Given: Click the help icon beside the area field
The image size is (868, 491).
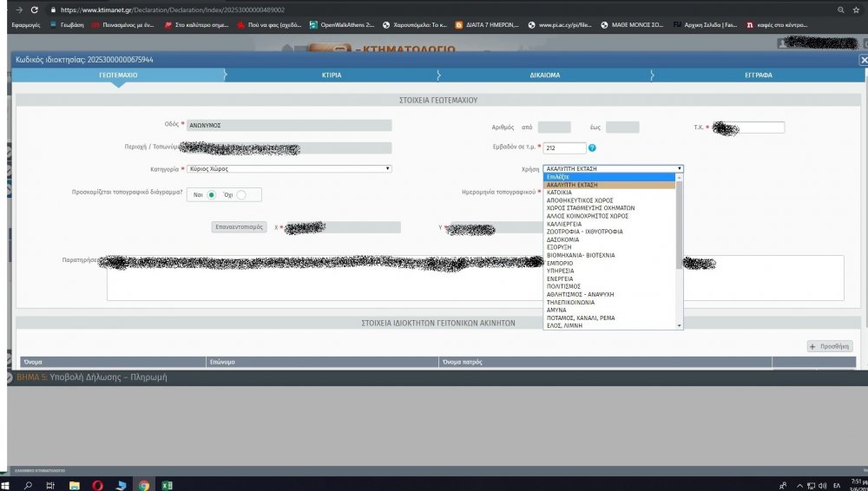Looking at the screenshot, I should pos(593,148).
